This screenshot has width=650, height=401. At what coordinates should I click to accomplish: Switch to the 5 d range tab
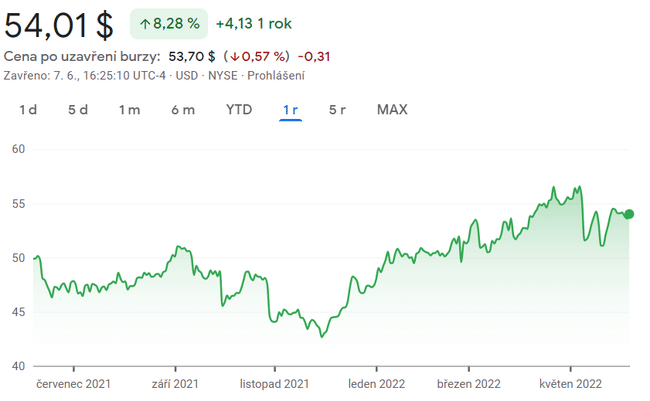point(78,110)
